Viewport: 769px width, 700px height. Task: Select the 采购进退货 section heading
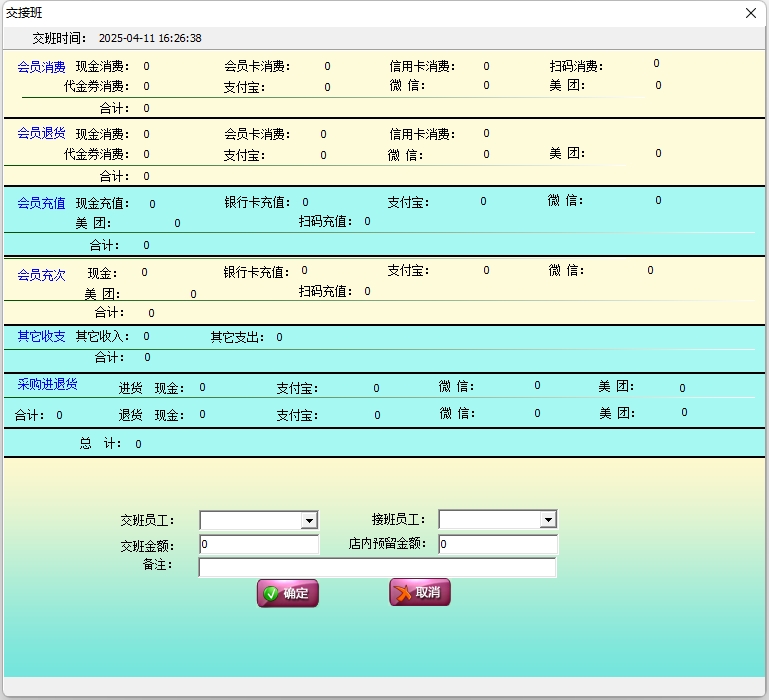[47, 384]
